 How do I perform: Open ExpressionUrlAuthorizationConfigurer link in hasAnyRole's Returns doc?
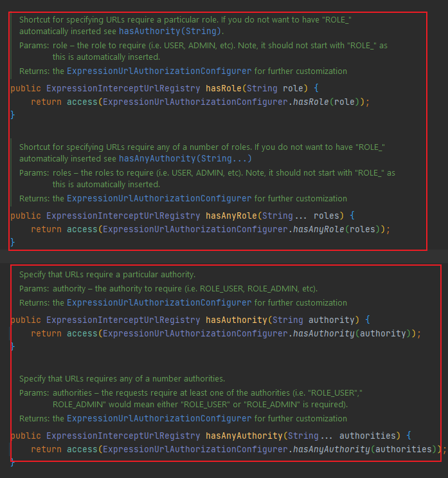pyautogui.click(x=159, y=199)
